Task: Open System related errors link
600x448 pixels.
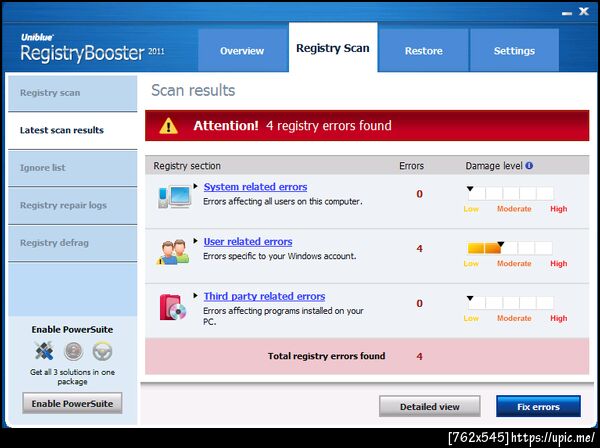Action: [255, 187]
